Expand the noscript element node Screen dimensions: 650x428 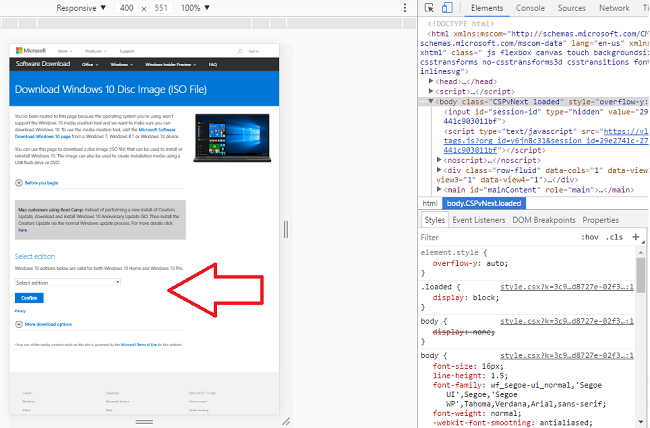439,160
